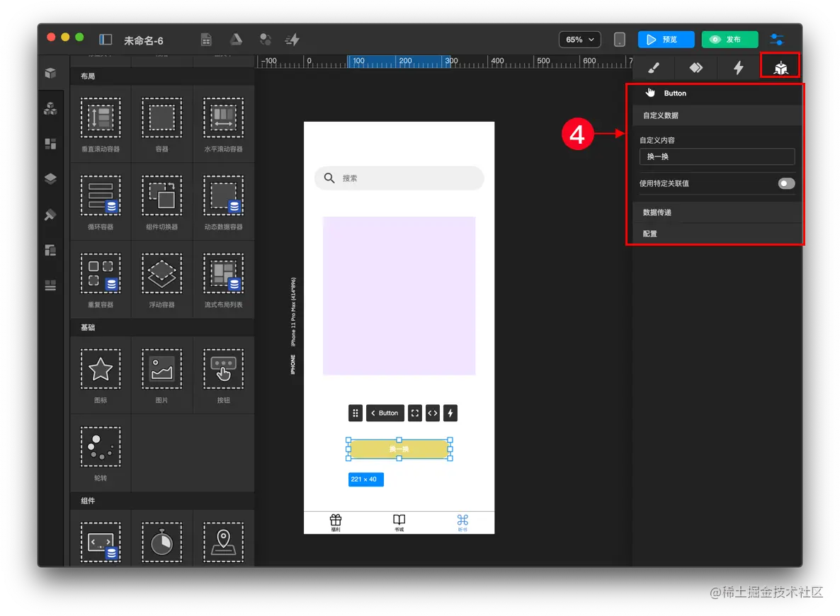Click the green 发布 publish button
840x616 pixels.
[730, 40]
